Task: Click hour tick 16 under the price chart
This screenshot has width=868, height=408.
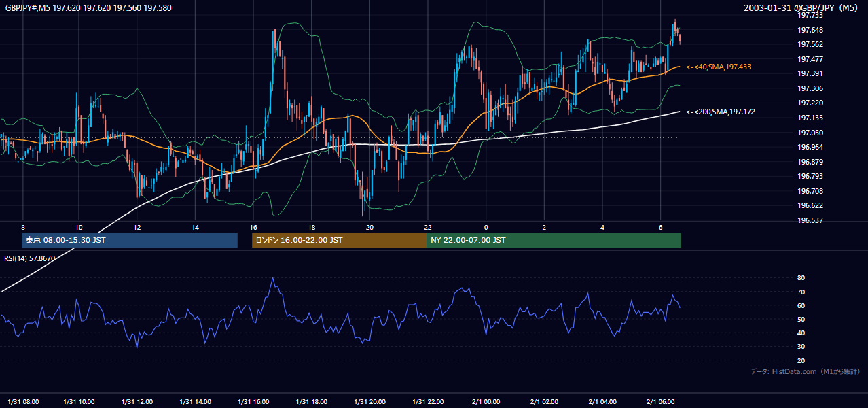Action: 253,227
